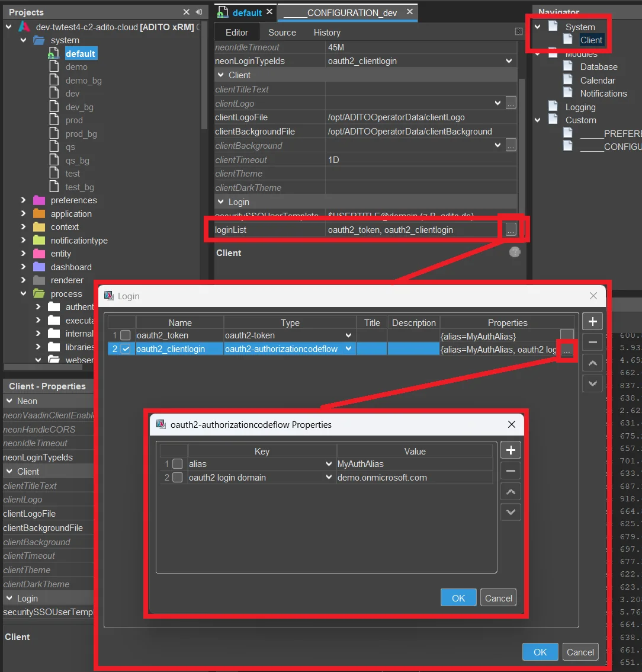This screenshot has height=672, width=642.
Task: Click the plus icon in properties dialog
Action: click(x=511, y=450)
